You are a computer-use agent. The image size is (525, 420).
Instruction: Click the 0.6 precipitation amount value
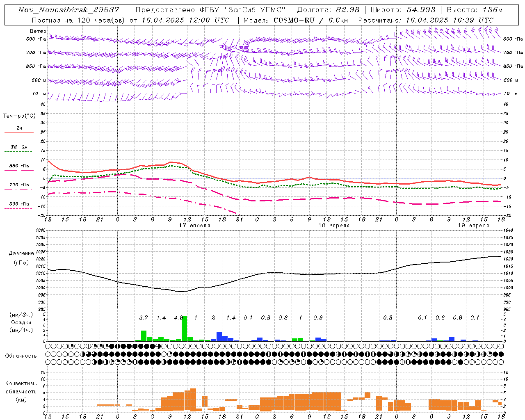[440, 317]
